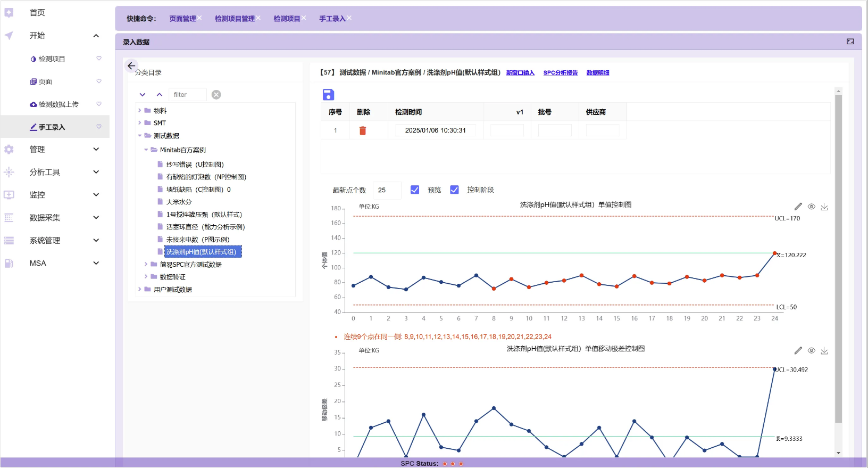868x468 pixels.
Task: Maximize the data entry panel icon
Action: coord(850,42)
